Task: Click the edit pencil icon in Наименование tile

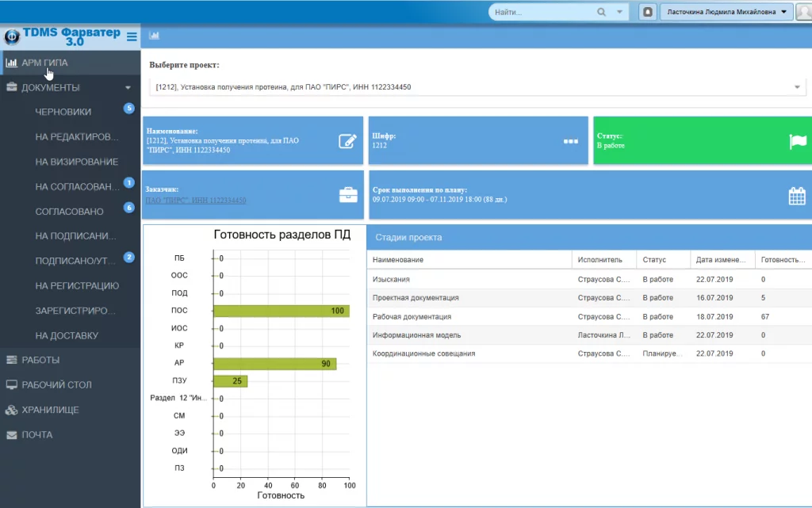Action: pyautogui.click(x=347, y=141)
